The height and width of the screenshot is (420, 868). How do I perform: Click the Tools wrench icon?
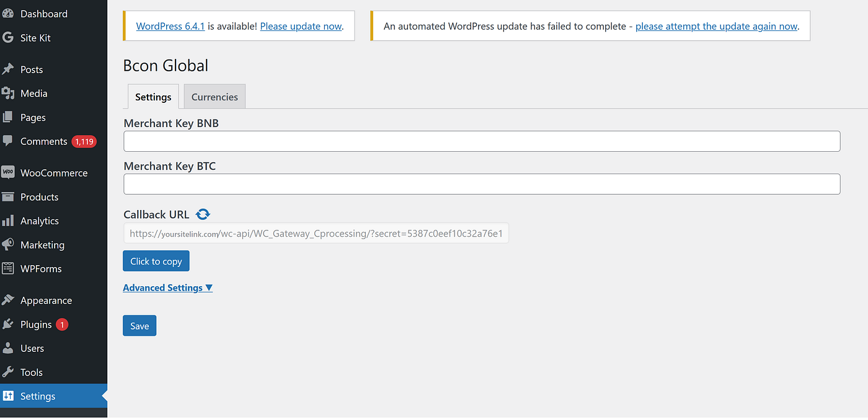(x=8, y=372)
